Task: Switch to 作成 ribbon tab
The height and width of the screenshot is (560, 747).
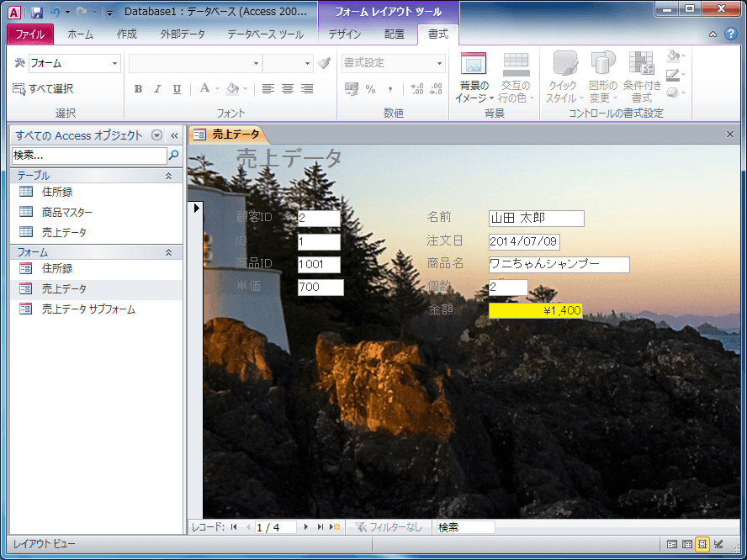Action: pyautogui.click(x=127, y=34)
